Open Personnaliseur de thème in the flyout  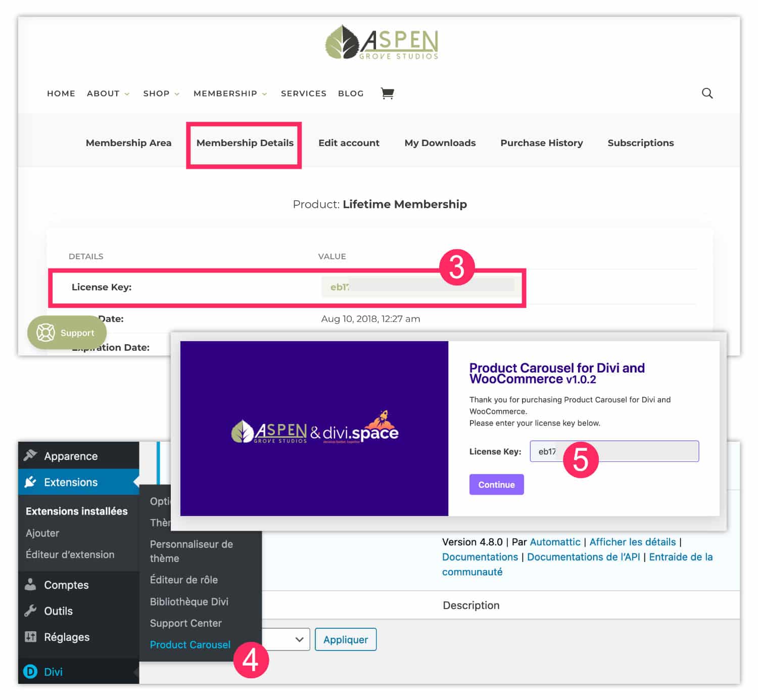coord(192,551)
